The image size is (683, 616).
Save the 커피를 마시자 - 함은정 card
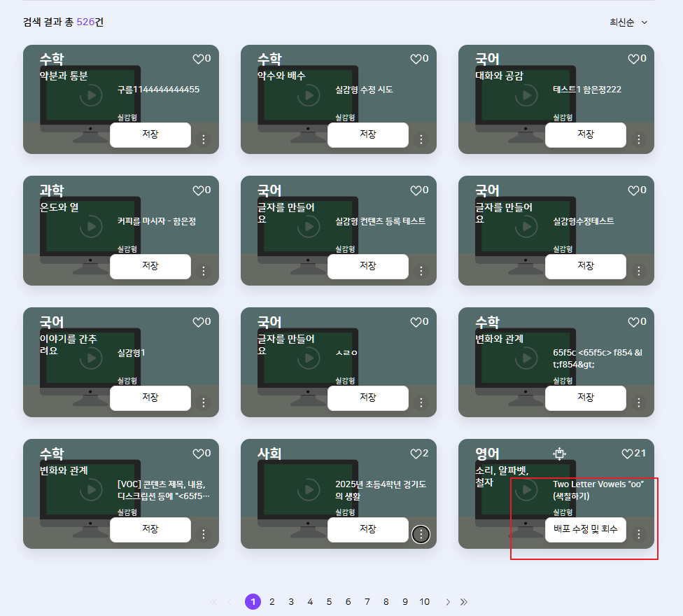tap(150, 266)
